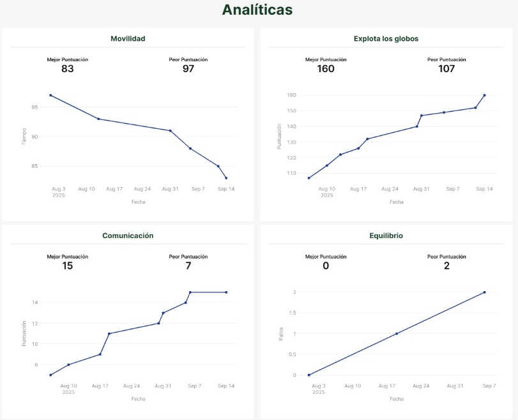Click Mejor Puntuación value 83 in Movilidad
Viewport: 518px width, 420px height.
[68, 69]
